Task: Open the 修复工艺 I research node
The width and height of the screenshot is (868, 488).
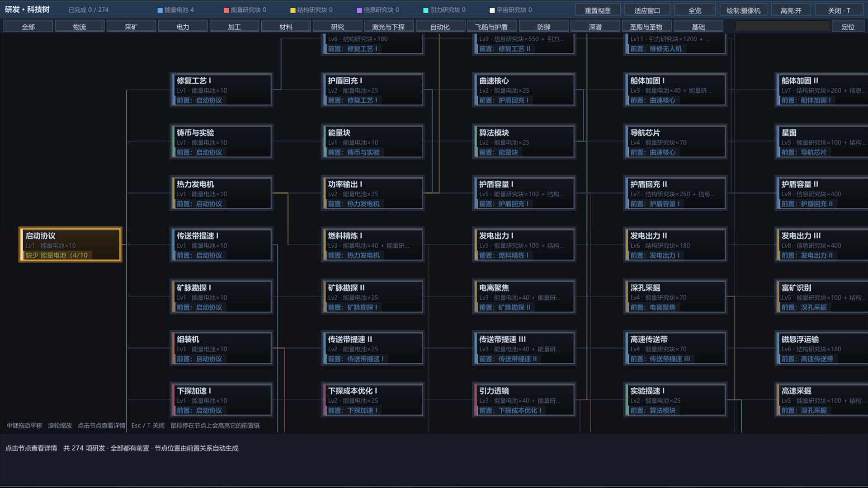Action: coord(222,89)
